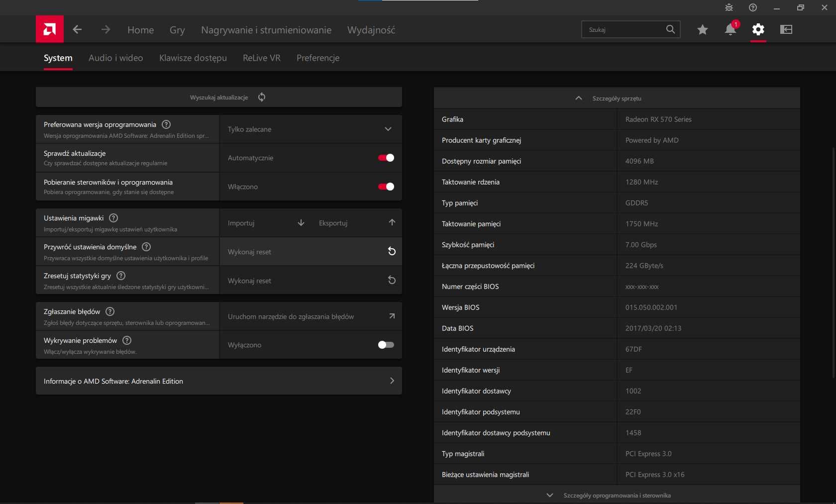The height and width of the screenshot is (504, 836).
Task: Click Szybkość pamięci value 7.00 Gbps
Action: [x=641, y=245]
